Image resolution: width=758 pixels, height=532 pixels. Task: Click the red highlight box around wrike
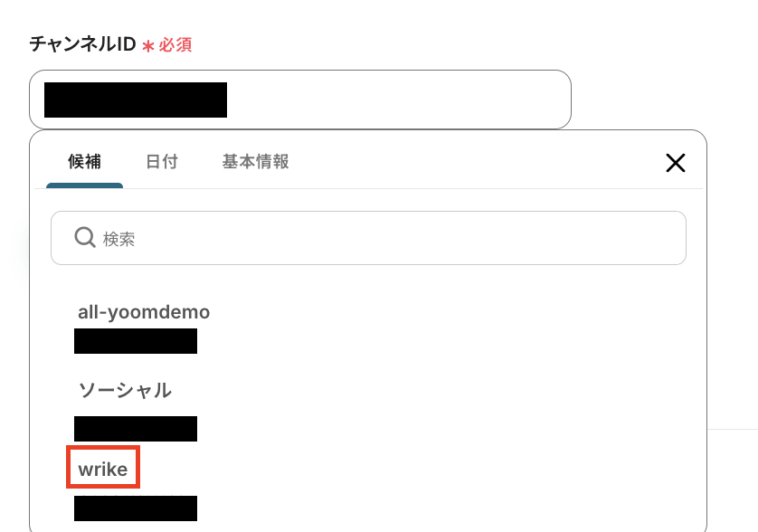(x=103, y=467)
